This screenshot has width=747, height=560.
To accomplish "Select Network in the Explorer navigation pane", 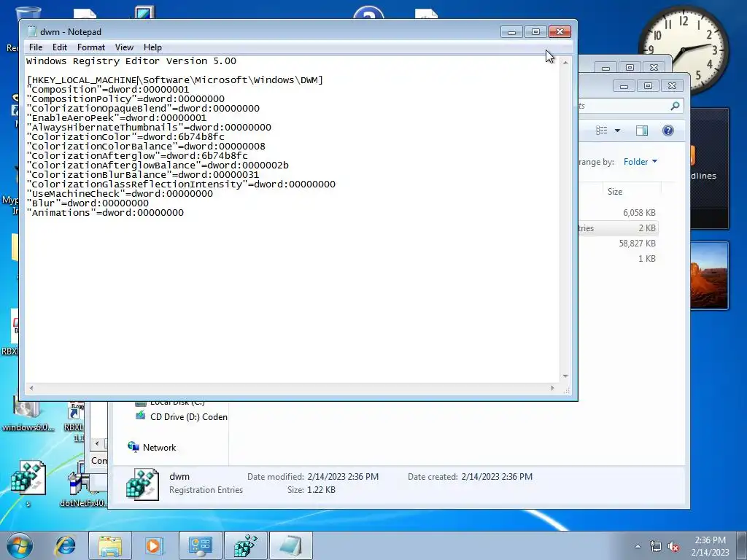I will [x=152, y=447].
